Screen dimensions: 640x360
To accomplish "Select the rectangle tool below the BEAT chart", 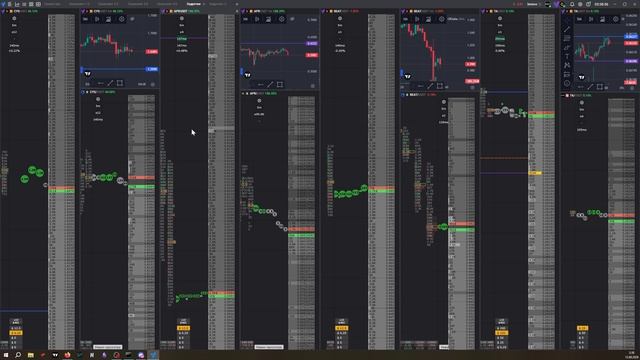I will pyautogui.click(x=440, y=86).
